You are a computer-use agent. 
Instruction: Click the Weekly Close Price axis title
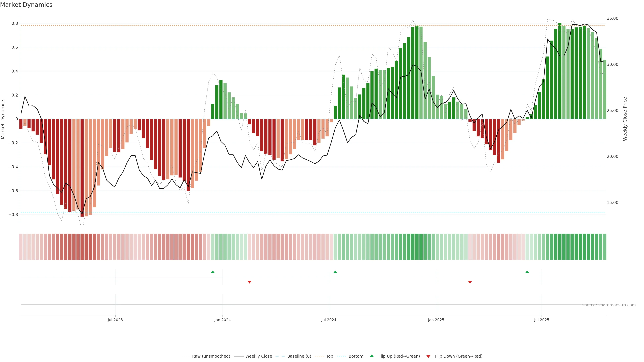(x=625, y=119)
